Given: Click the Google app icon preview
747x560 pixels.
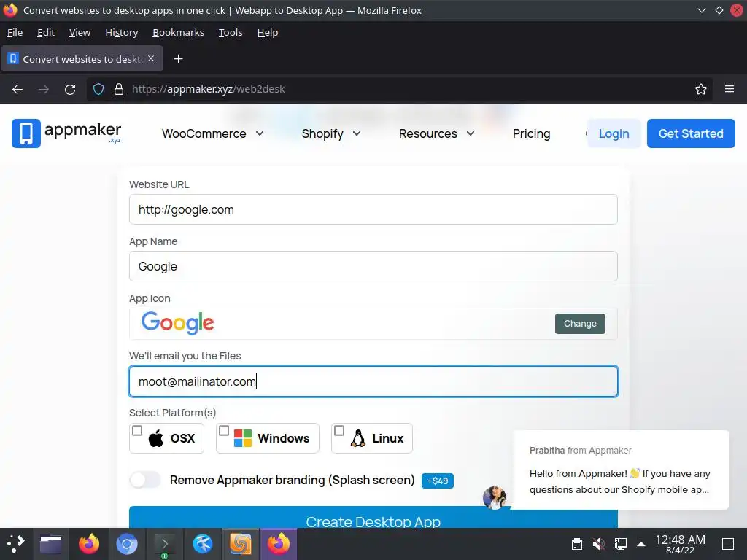Looking at the screenshot, I should 178,323.
